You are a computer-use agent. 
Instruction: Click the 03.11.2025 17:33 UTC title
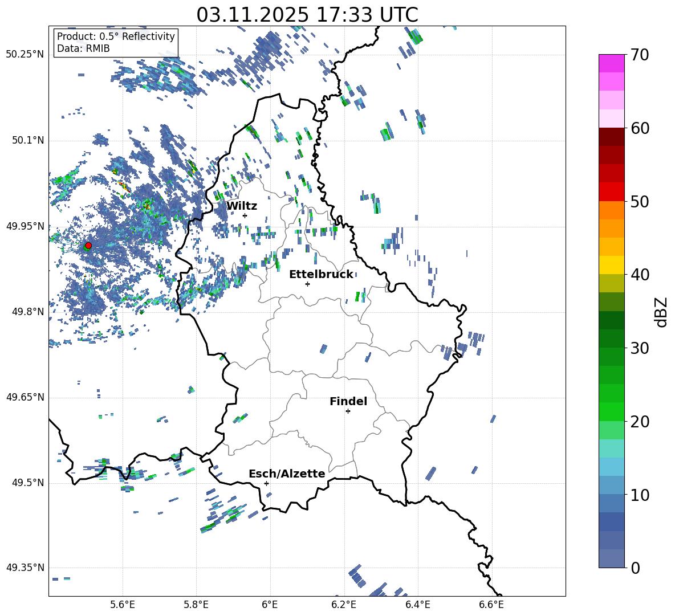(307, 15)
